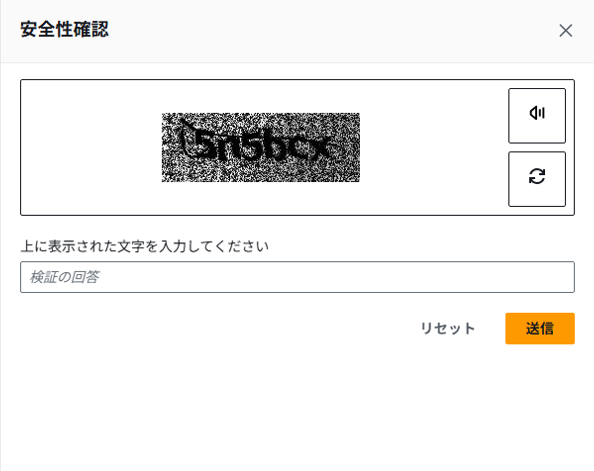The width and height of the screenshot is (594, 471).
Task: Click the noisy black-and-white captcha picture
Action: click(x=261, y=147)
